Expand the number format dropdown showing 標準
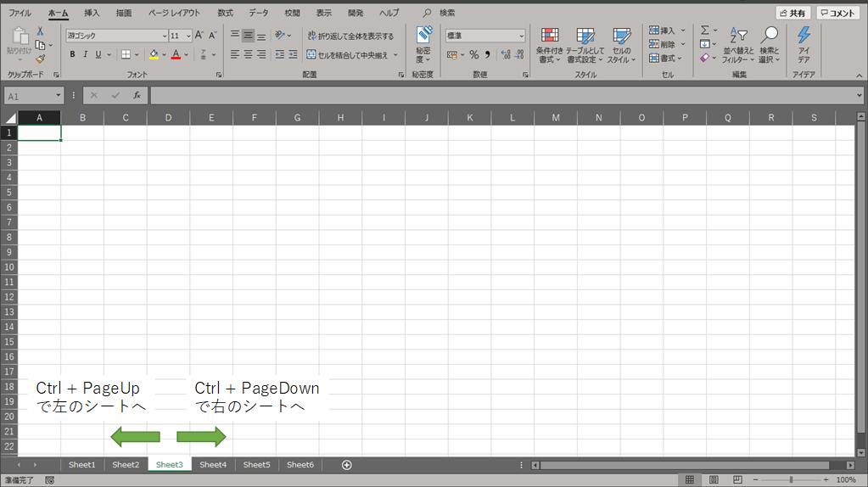The width and height of the screenshot is (868, 487). [x=521, y=36]
